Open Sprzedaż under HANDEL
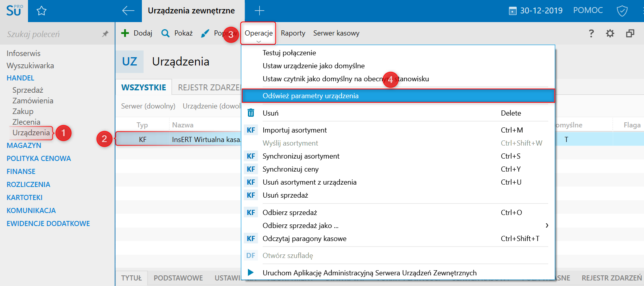Image resolution: width=644 pixels, height=286 pixels. (28, 90)
